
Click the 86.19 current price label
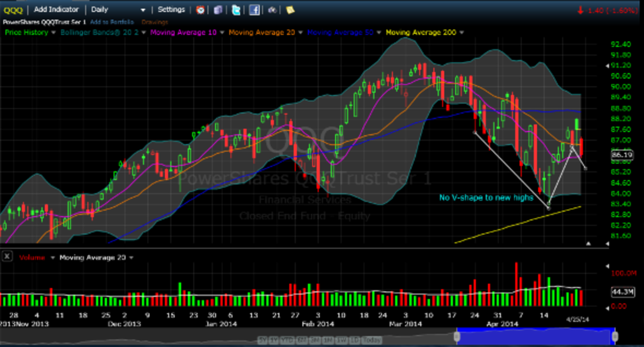621,156
